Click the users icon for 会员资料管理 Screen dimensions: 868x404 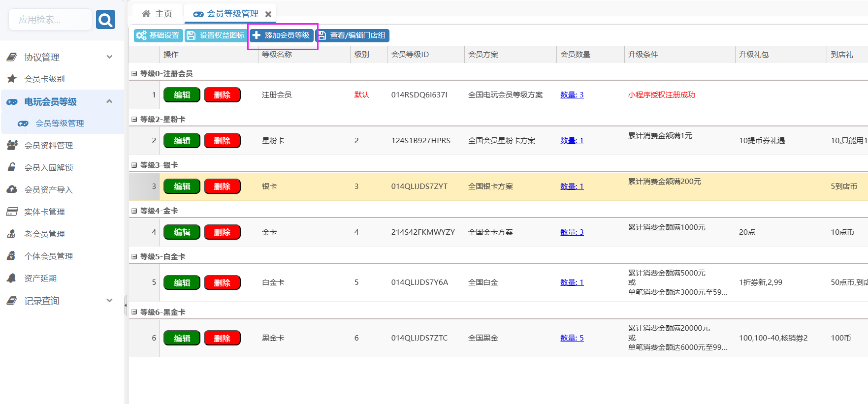pos(12,145)
